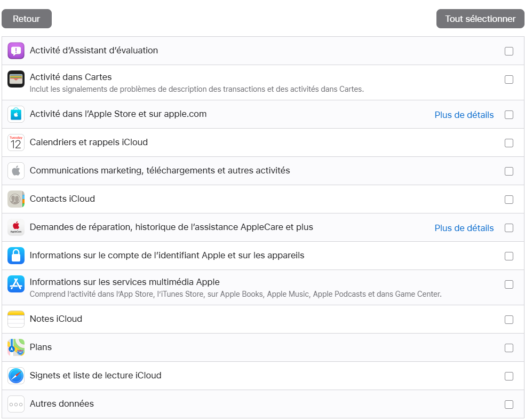
Task: Click 'Informations sur les services multimédia Apple'
Action: point(124,282)
